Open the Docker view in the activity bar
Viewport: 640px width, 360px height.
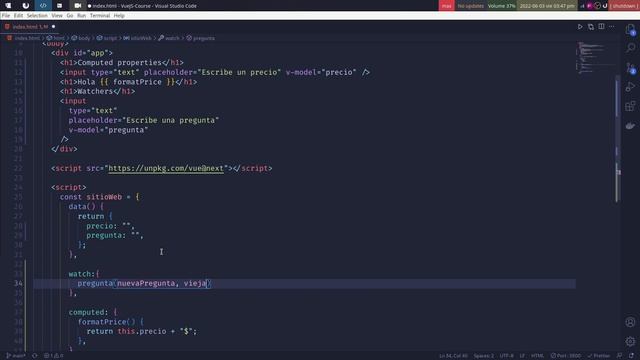pos(630,126)
